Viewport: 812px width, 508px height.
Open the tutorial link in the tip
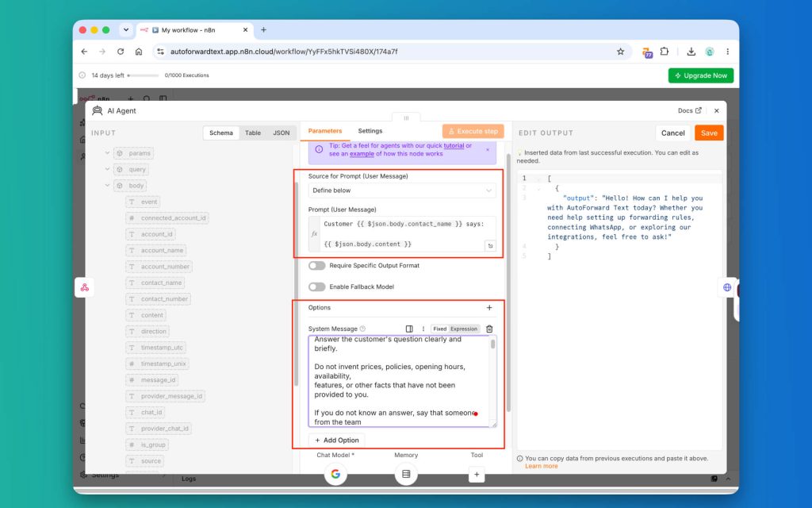(454, 146)
